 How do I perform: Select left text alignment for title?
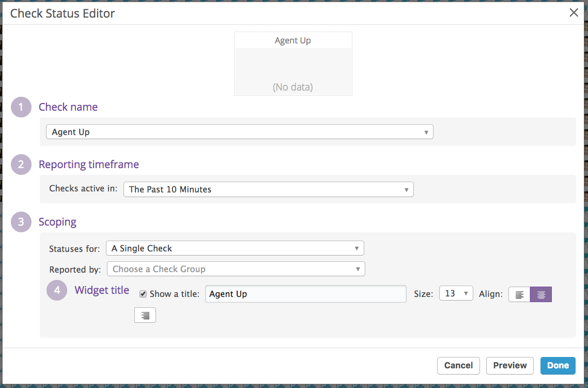[519, 294]
